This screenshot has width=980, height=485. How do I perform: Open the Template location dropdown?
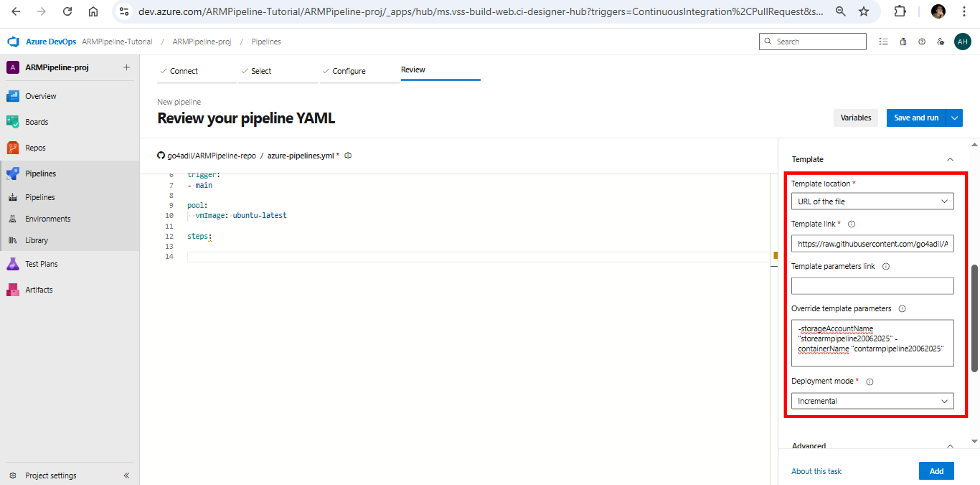872,201
